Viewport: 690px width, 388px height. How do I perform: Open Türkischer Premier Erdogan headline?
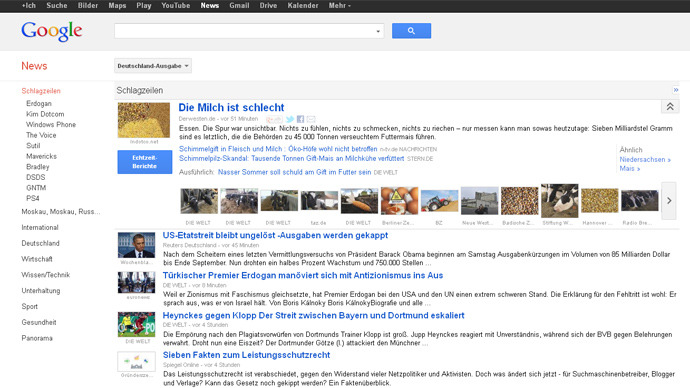pyautogui.click(x=303, y=275)
